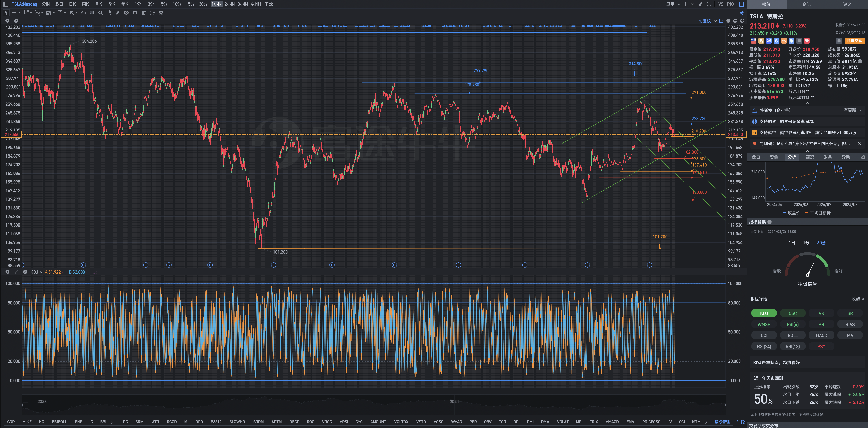Viewport: 868px width, 428px height.
Task: Remove the KDJ indicator
Action: click(25, 272)
